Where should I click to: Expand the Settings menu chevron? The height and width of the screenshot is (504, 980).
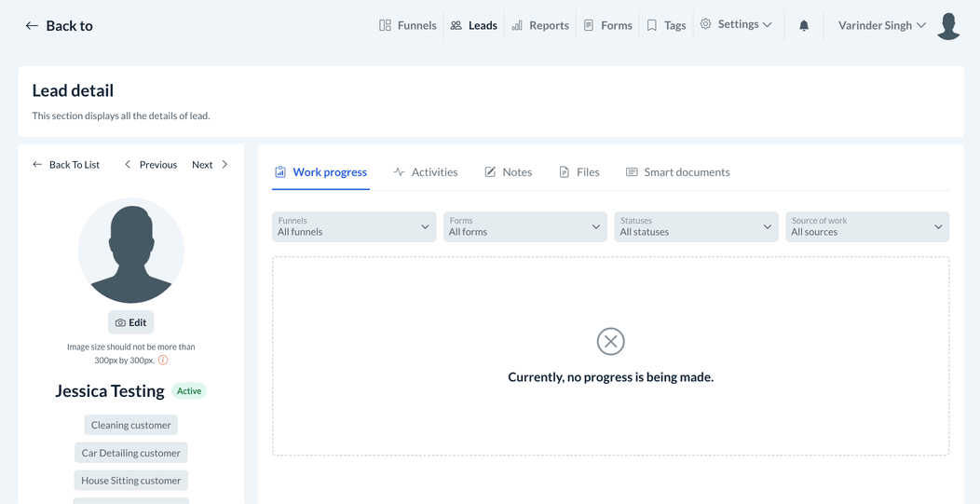[x=768, y=25]
